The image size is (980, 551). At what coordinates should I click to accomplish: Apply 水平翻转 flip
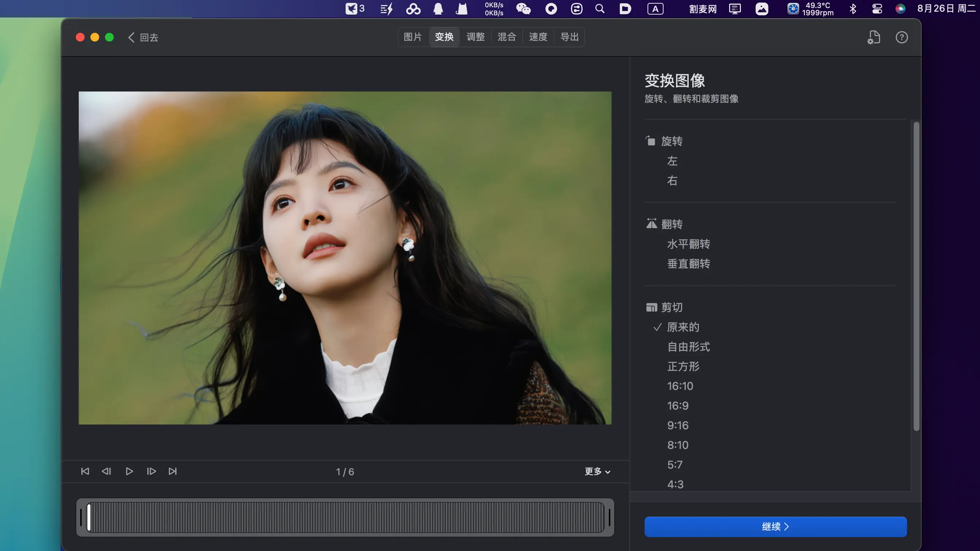pos(688,244)
